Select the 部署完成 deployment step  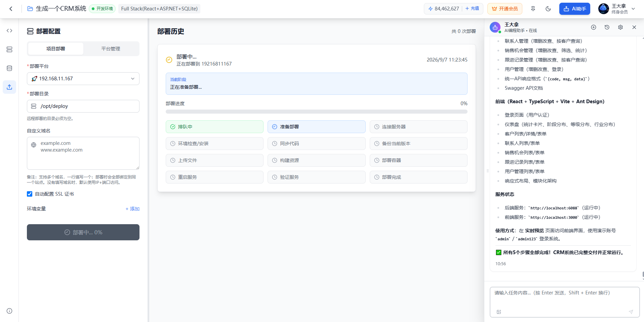click(418, 177)
